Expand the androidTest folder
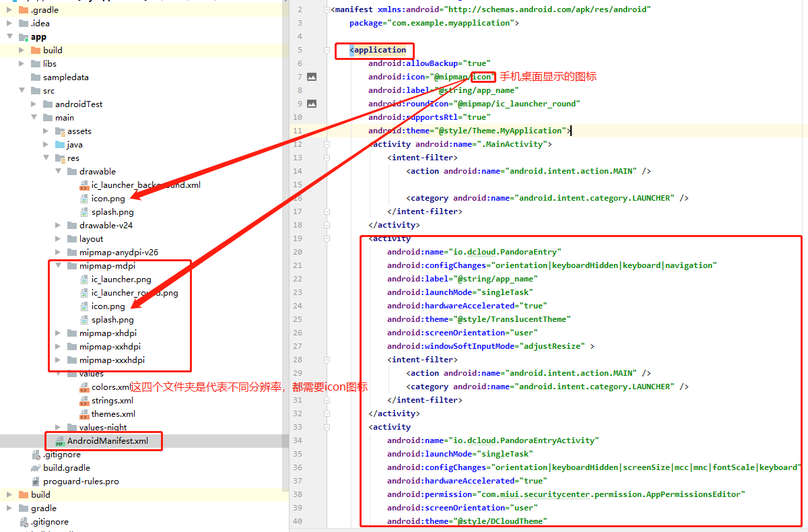808x532 pixels. click(x=34, y=104)
